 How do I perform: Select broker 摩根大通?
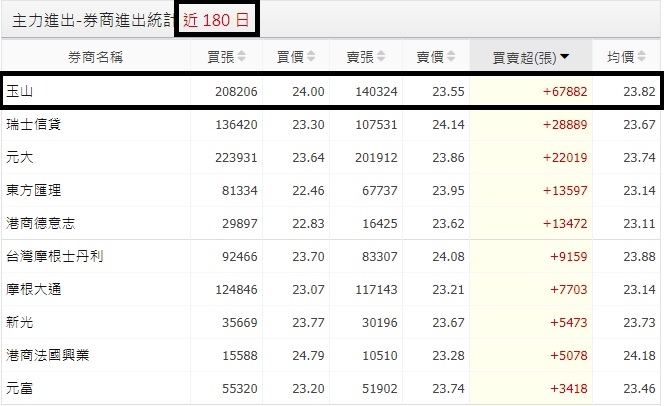(x=34, y=289)
